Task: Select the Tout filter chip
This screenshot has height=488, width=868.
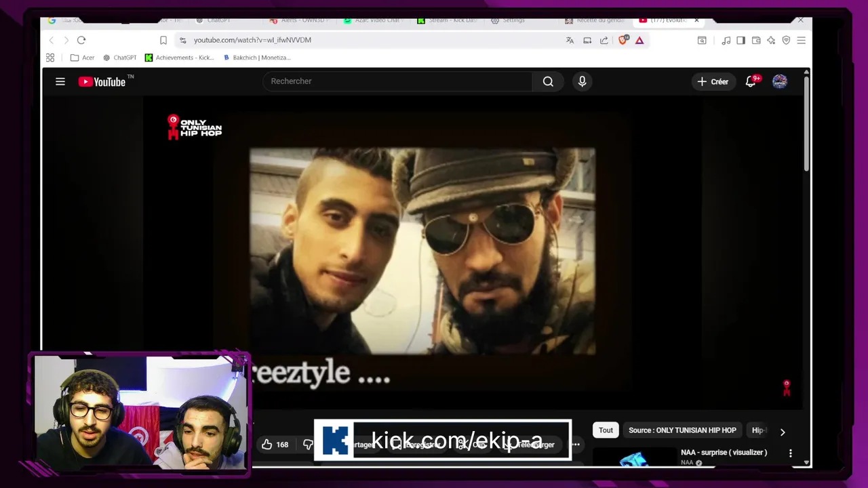Action: coord(606,430)
